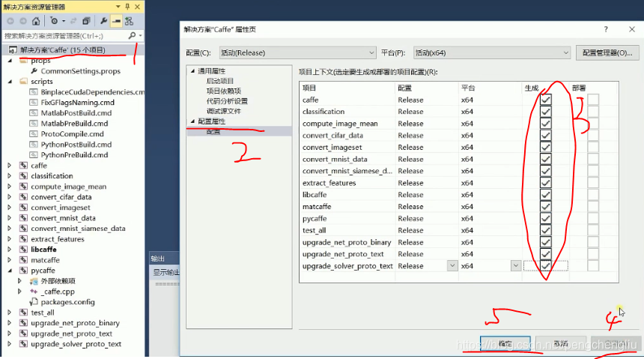This screenshot has width=644, height=359.
Task: Select 项目依赖项 in the property tree
Action: point(223,91)
